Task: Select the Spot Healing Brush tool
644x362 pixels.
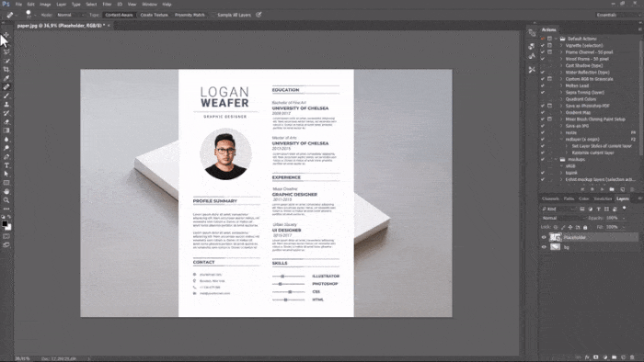Action: tap(6, 87)
